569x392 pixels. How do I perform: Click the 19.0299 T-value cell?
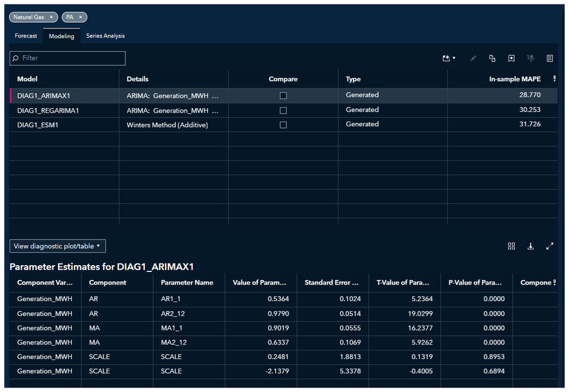420,313
